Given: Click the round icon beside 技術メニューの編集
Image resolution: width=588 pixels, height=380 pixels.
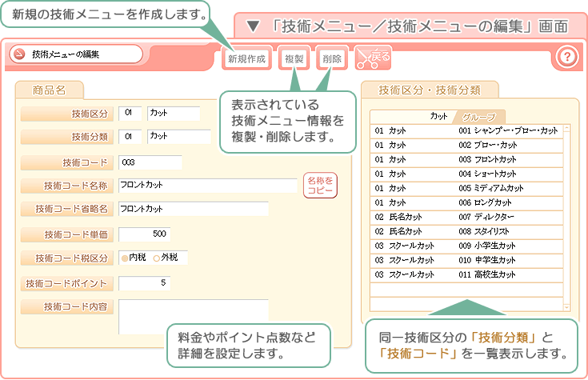Looking at the screenshot, I should (x=18, y=54).
